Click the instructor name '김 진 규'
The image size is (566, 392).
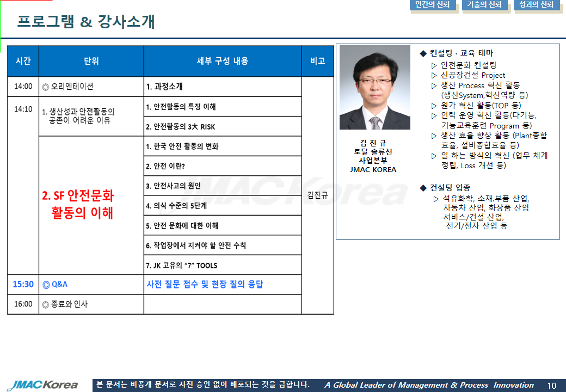373,143
